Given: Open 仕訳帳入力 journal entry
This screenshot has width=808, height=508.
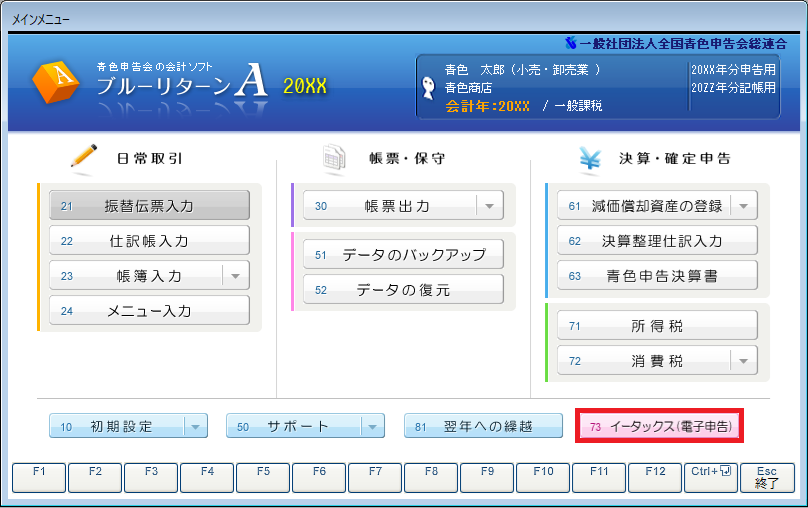Looking at the screenshot, I should [149, 241].
